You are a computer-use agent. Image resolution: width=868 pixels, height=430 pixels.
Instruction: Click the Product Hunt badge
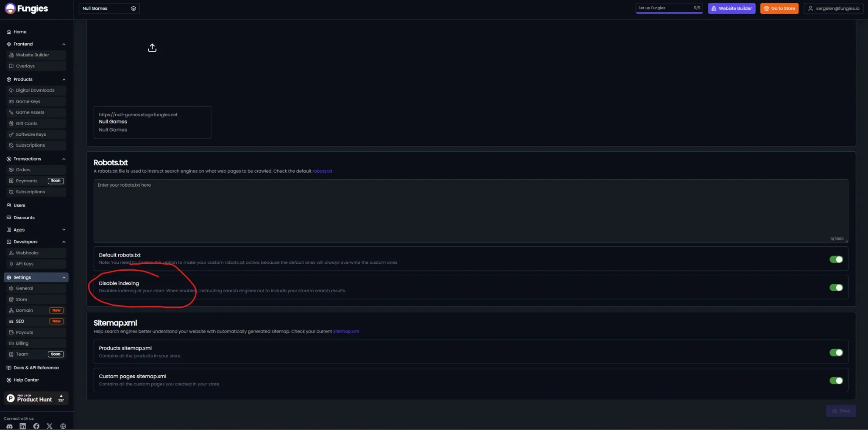(x=36, y=398)
